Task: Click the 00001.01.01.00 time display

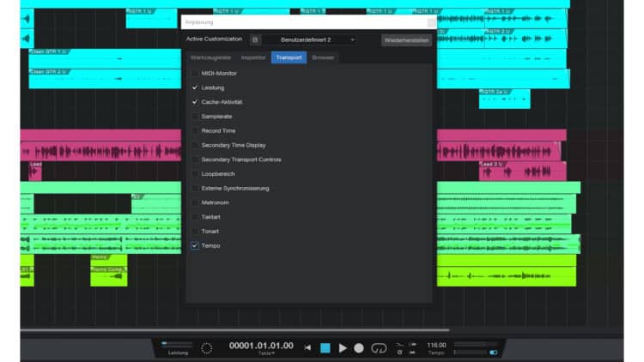Action: 261,346
